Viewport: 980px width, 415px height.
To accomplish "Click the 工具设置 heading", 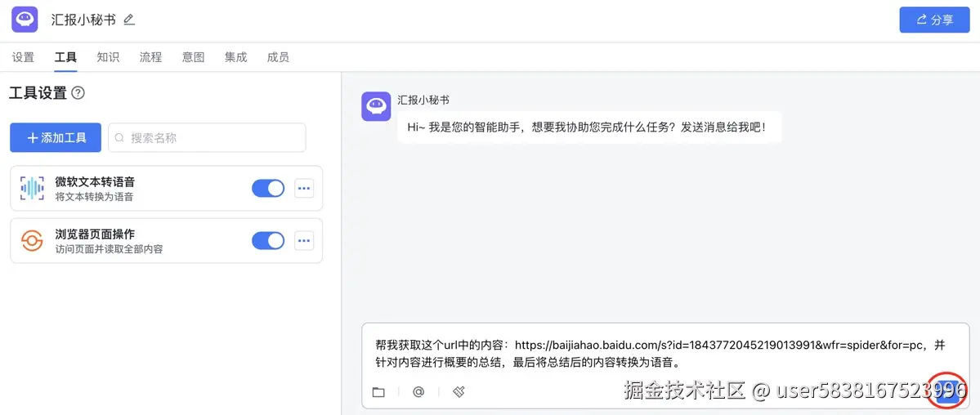I will (x=38, y=93).
